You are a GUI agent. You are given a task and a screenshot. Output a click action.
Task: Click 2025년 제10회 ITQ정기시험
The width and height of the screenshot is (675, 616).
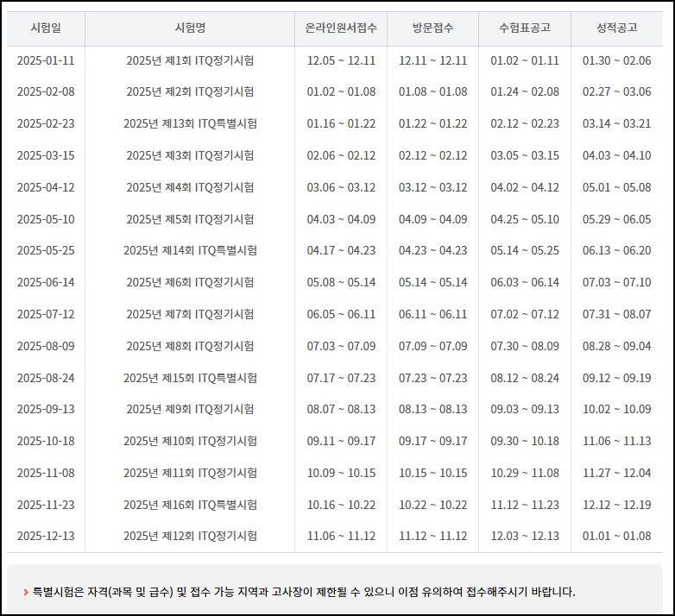pos(190,442)
